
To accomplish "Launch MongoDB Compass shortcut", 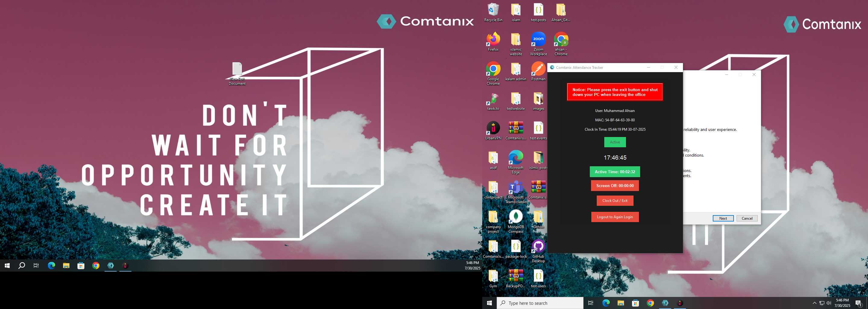I will [x=516, y=221].
